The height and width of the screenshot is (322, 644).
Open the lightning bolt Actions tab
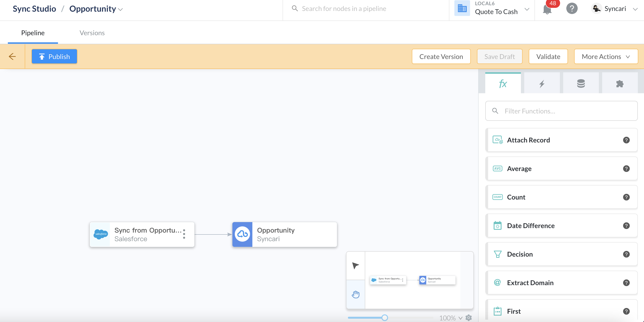[x=542, y=83]
